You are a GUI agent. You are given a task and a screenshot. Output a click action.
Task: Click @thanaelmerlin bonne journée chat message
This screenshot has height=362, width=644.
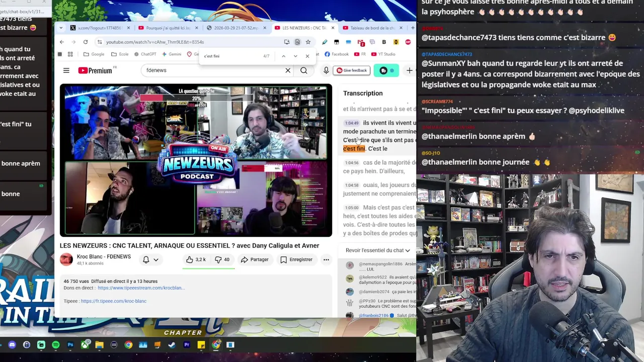click(x=487, y=162)
